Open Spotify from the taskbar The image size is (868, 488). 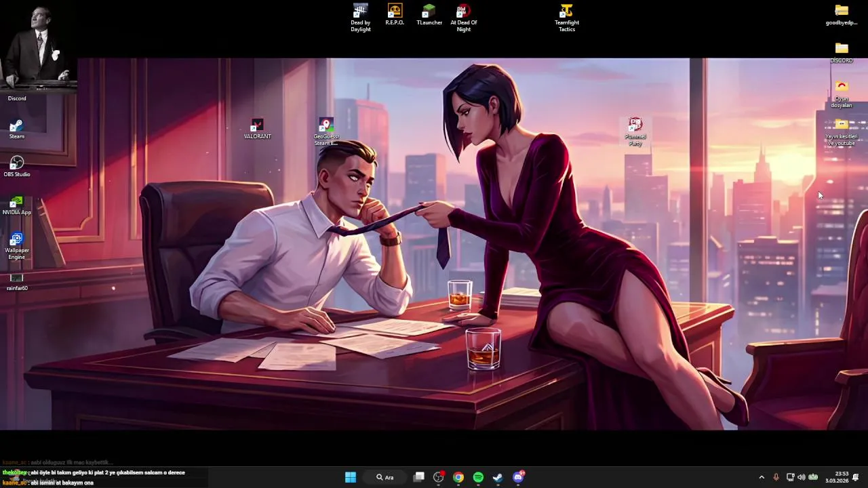click(478, 477)
